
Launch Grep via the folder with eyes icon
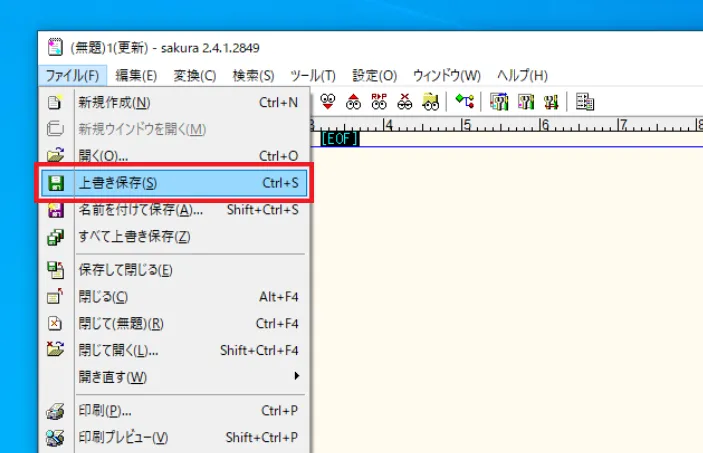pos(430,102)
